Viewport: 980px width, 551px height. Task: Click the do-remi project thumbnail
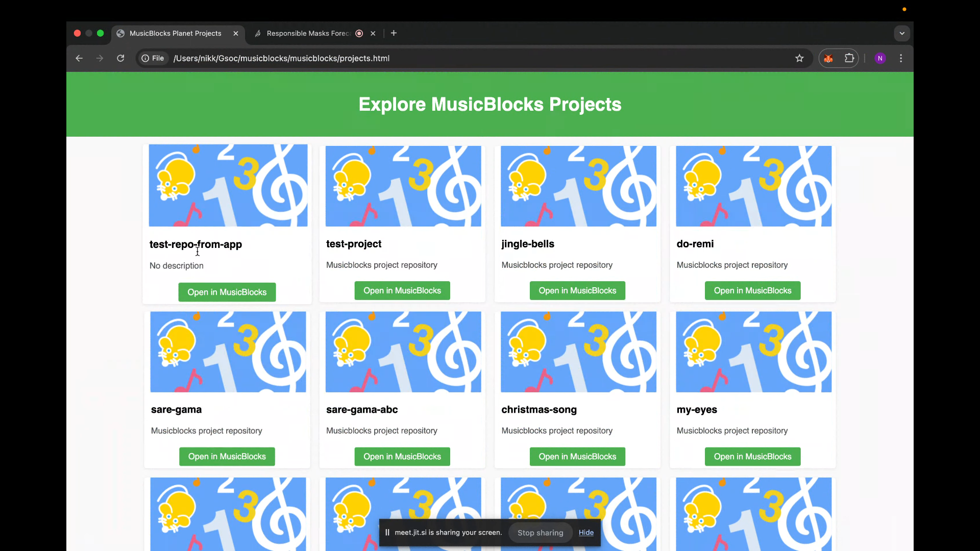tap(753, 186)
